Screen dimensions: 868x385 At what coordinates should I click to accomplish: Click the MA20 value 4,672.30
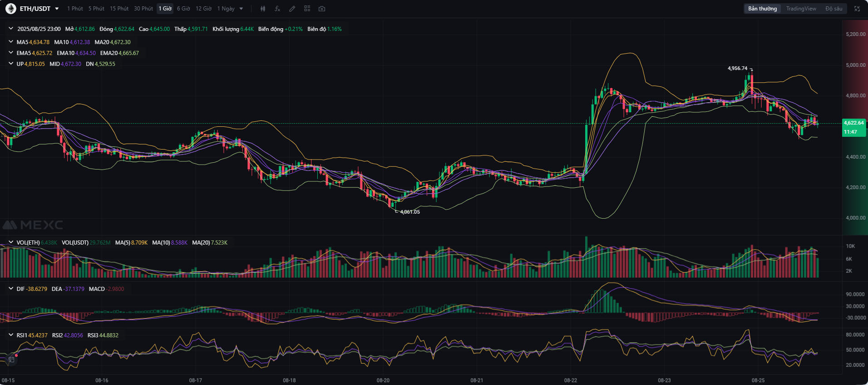120,42
